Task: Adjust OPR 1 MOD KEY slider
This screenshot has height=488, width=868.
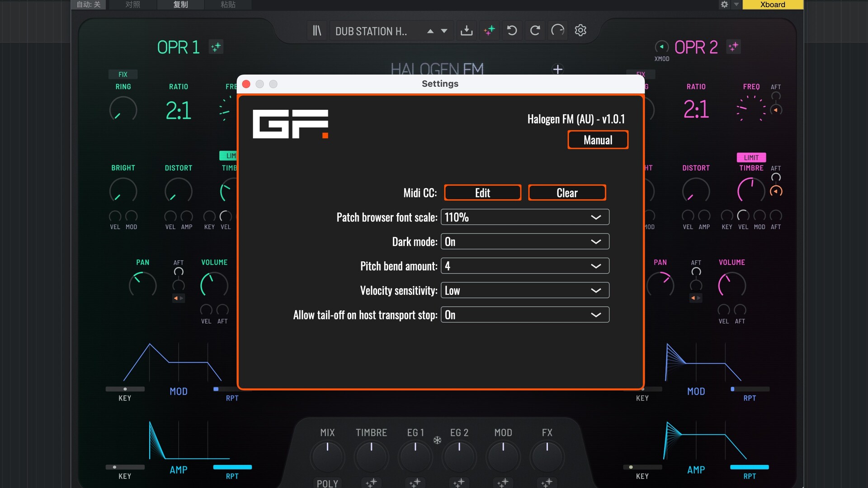Action: 125,389
